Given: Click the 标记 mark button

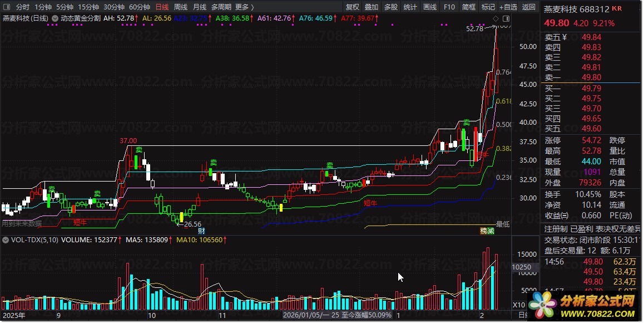Looking at the screenshot, I should click(x=488, y=7).
